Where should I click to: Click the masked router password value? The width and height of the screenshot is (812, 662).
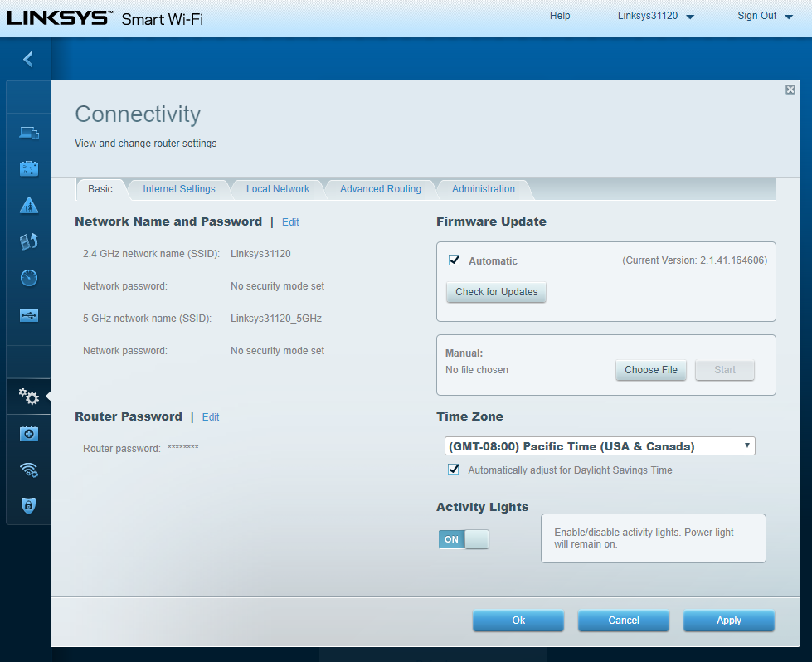[x=182, y=447]
